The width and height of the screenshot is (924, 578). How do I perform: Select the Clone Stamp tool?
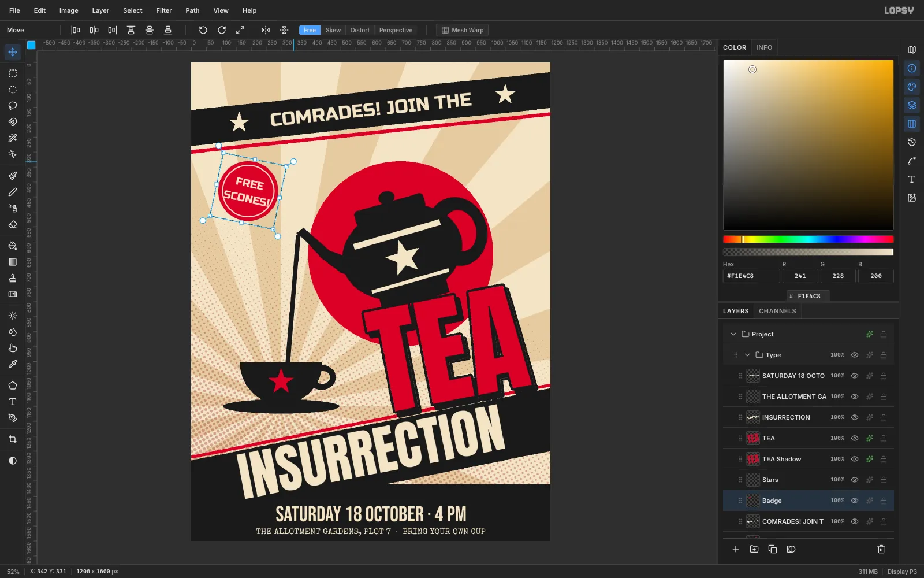coord(13,278)
